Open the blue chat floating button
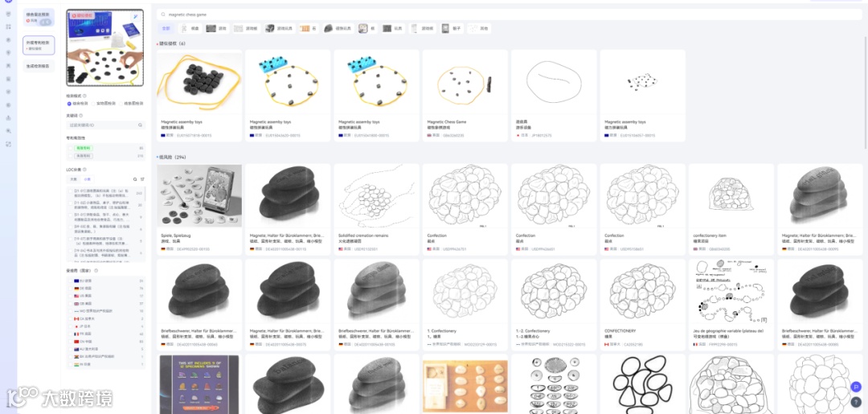This screenshot has width=868, height=414. pos(857,387)
